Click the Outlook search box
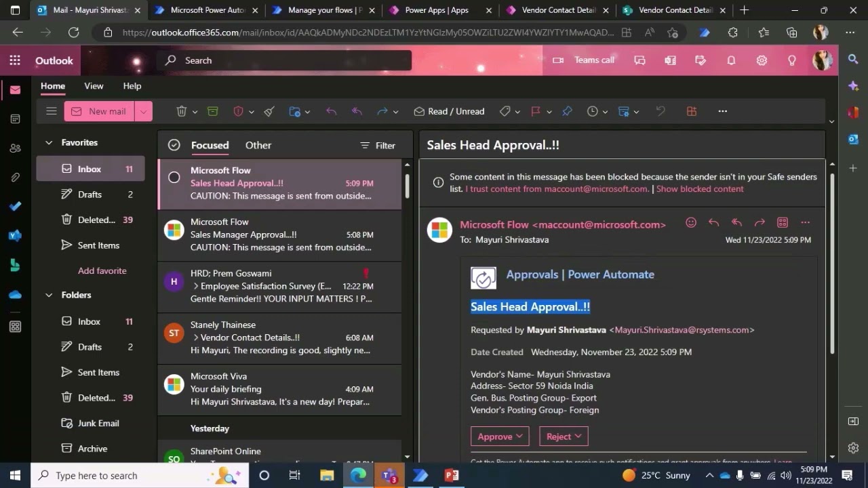This screenshot has width=868, height=488. click(x=284, y=60)
